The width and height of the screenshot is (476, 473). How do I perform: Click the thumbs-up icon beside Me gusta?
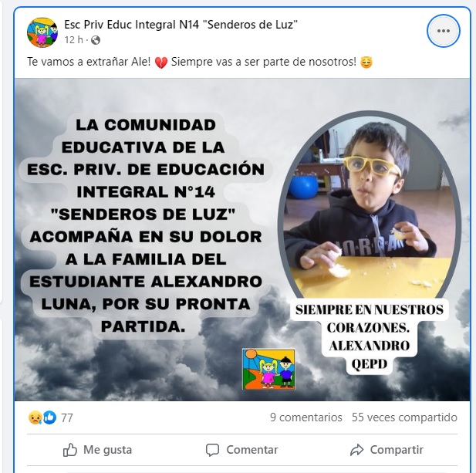70,450
